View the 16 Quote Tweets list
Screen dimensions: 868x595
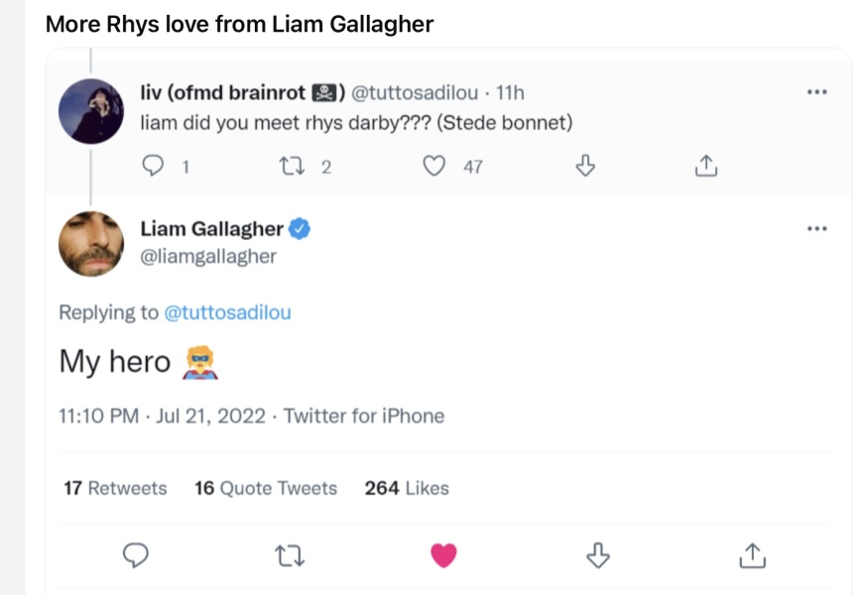266,488
